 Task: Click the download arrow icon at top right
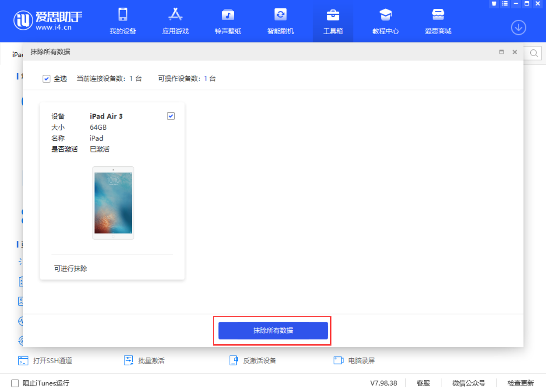518,27
